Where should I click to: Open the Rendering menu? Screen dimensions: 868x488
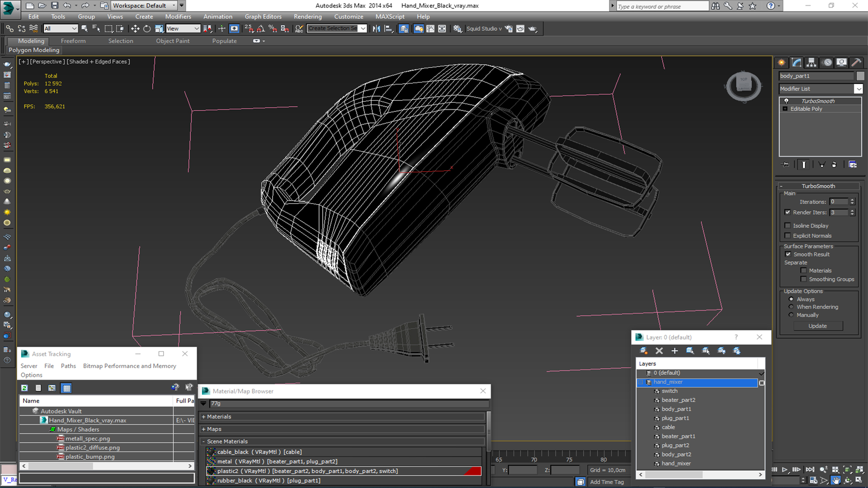pyautogui.click(x=308, y=16)
